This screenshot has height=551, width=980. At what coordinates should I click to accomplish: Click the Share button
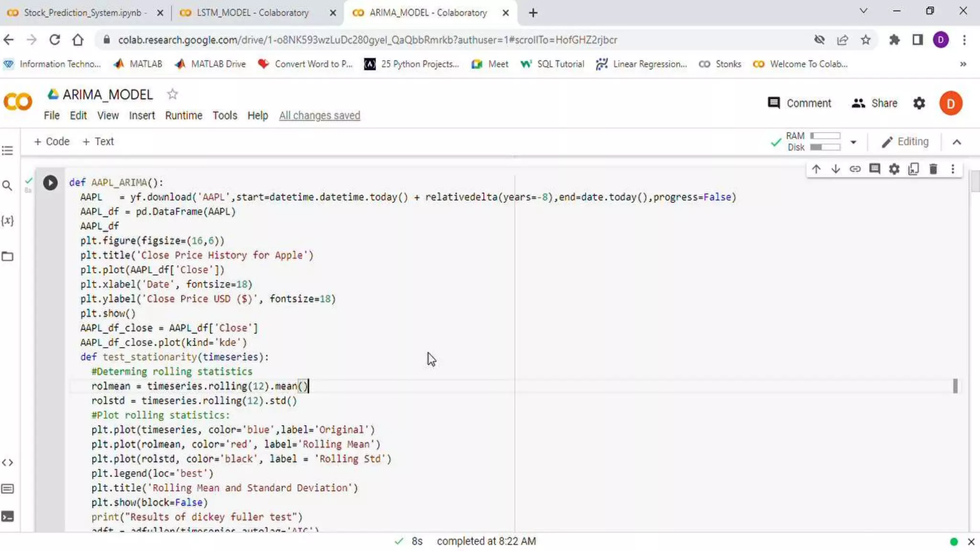874,103
